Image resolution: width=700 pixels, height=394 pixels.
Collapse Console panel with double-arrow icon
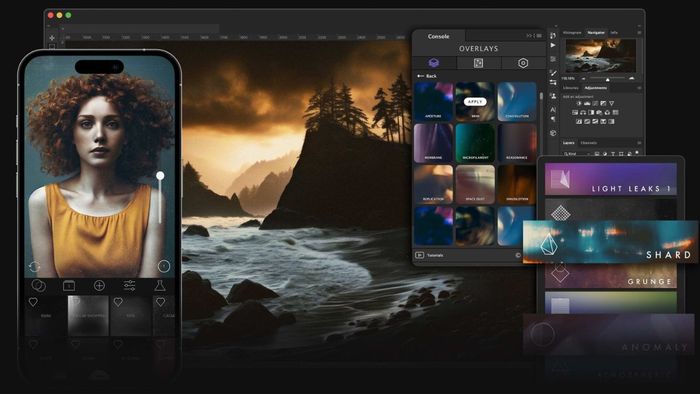coord(529,36)
